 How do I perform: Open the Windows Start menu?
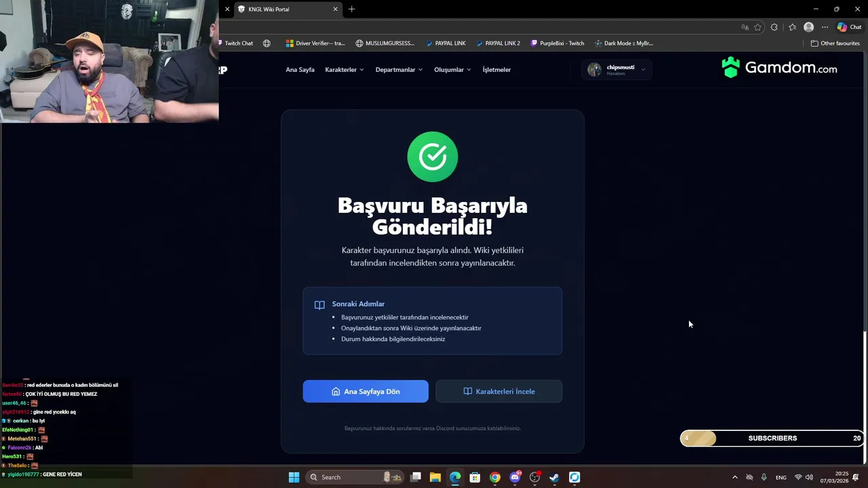click(294, 477)
